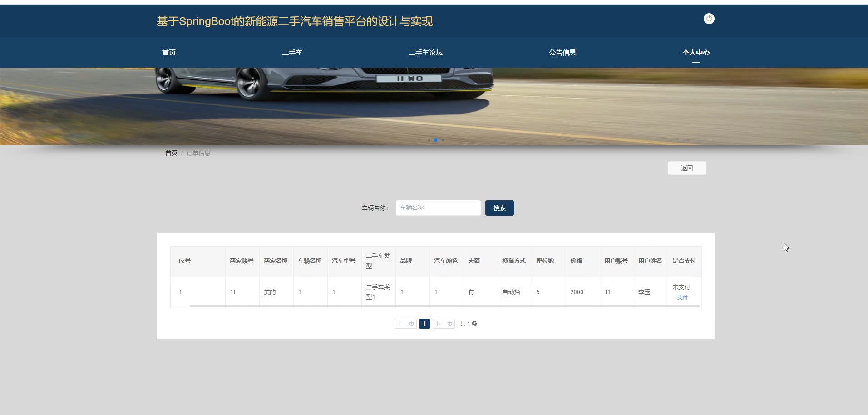Click the 搜索 search button
The height and width of the screenshot is (415, 868).
[499, 208]
